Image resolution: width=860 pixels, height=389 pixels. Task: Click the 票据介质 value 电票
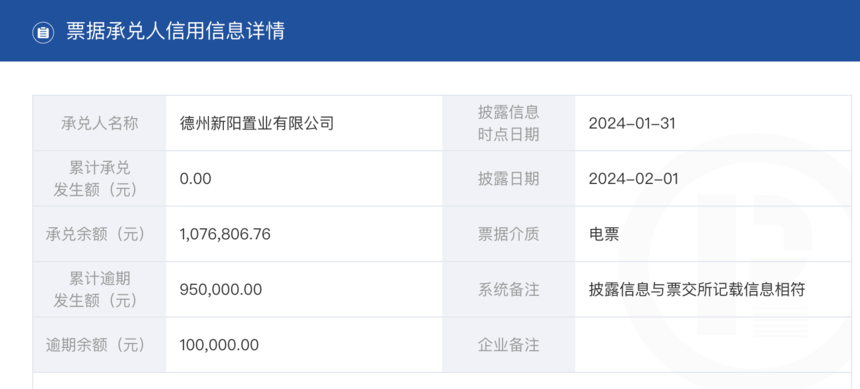pyautogui.click(x=604, y=234)
